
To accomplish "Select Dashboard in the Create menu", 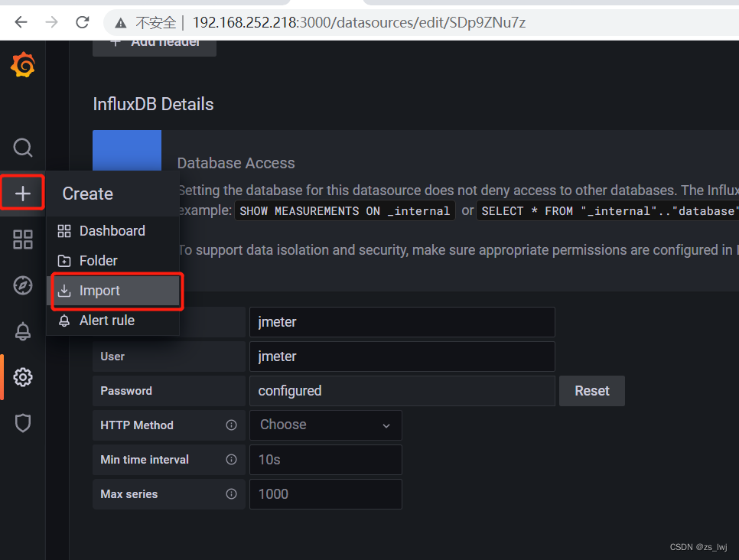I will coord(113,231).
